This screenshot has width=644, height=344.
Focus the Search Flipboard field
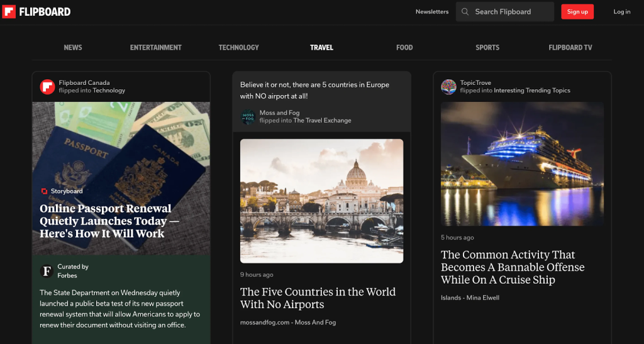[509, 11]
